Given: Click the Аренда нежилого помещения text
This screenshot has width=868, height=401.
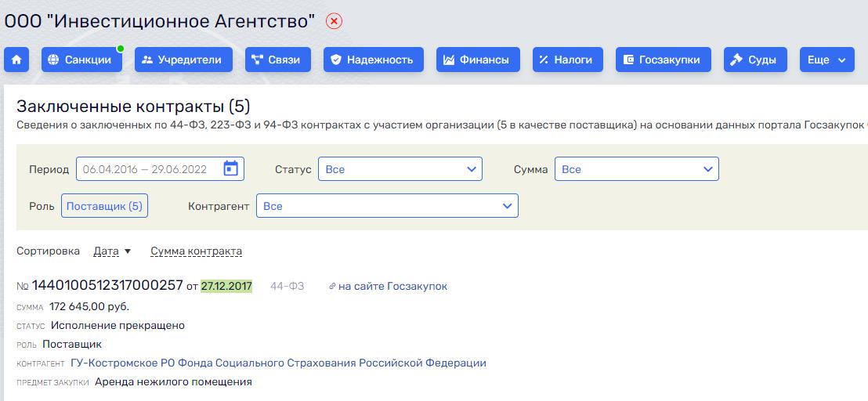Looking at the screenshot, I should [x=173, y=381].
